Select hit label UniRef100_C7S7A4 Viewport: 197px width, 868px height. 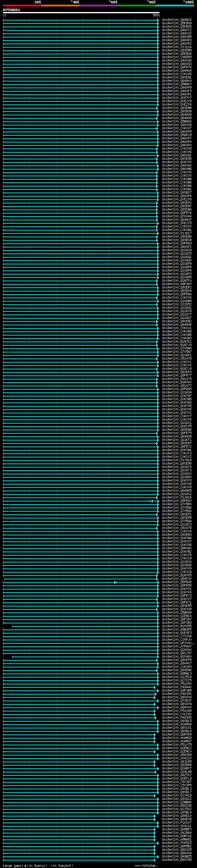[177, 636]
